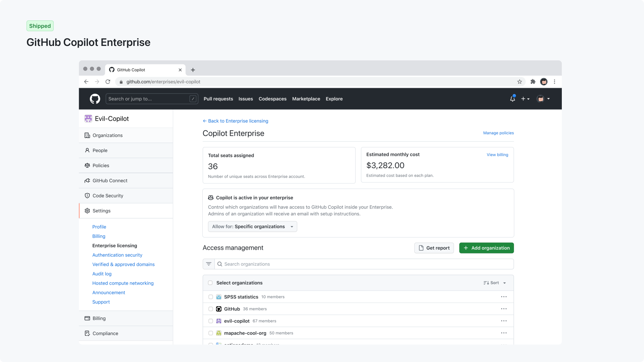Open the kebab menu for SPSS statistics row
This screenshot has height=362, width=644.
pyautogui.click(x=503, y=297)
